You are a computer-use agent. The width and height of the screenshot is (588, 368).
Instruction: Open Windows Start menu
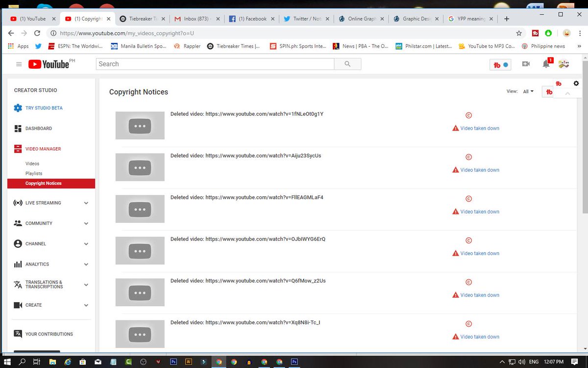coord(7,362)
